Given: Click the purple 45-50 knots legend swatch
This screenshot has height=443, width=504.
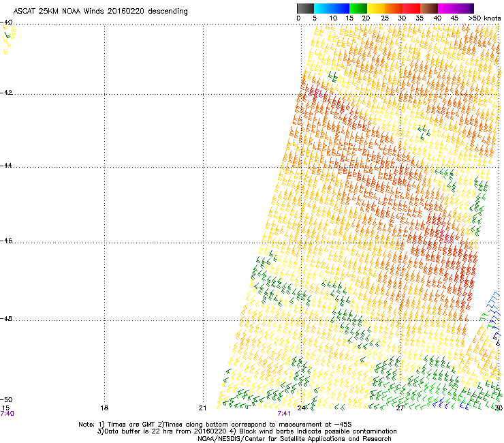Looking at the screenshot, I should tap(464, 8).
